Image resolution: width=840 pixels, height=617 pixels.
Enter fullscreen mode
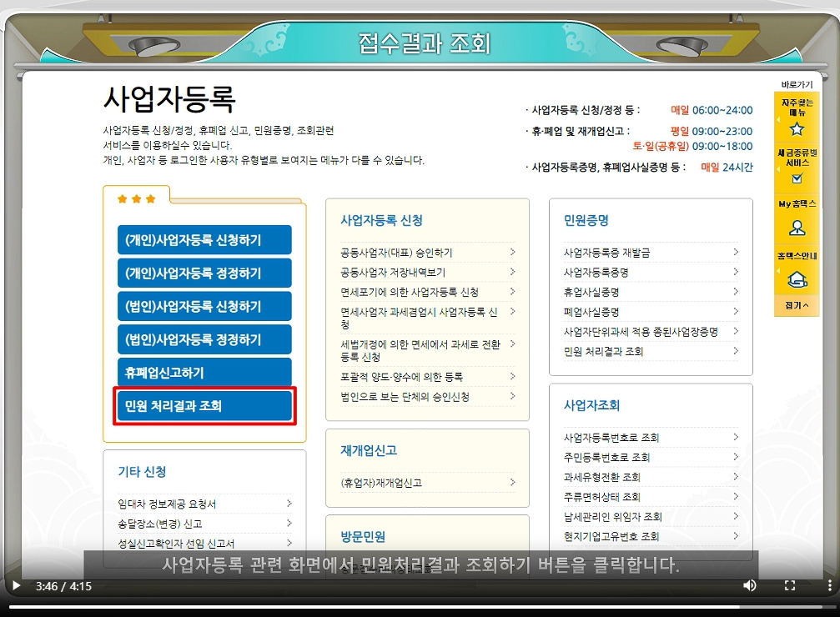click(790, 585)
